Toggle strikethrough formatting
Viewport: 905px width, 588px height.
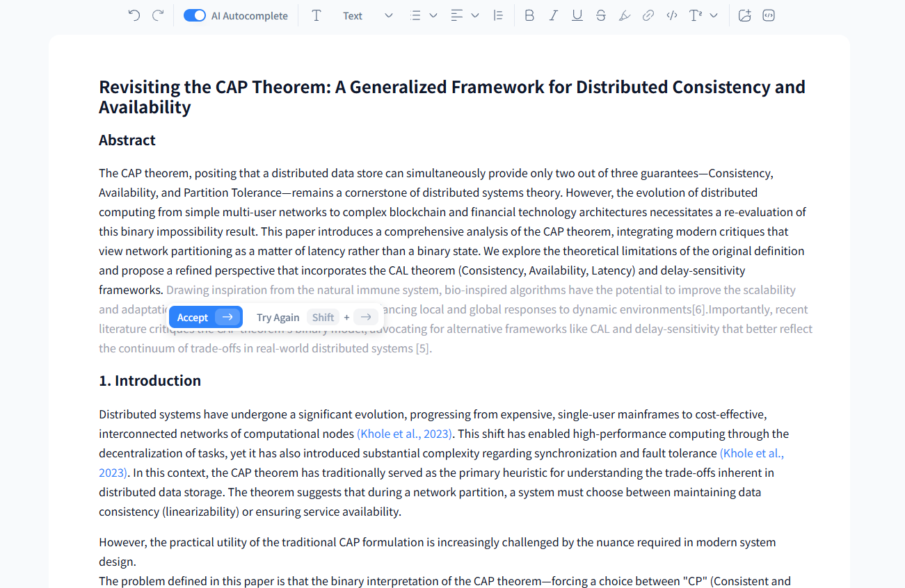[600, 15]
